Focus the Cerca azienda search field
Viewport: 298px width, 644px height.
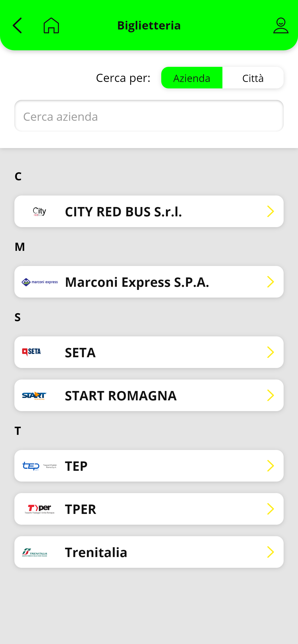[149, 116]
